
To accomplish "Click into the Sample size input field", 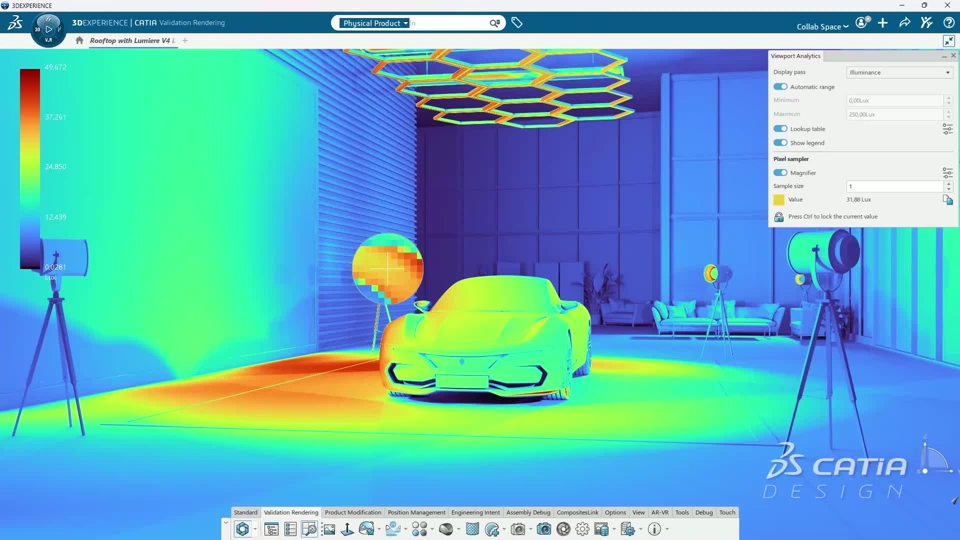I will pyautogui.click(x=894, y=186).
